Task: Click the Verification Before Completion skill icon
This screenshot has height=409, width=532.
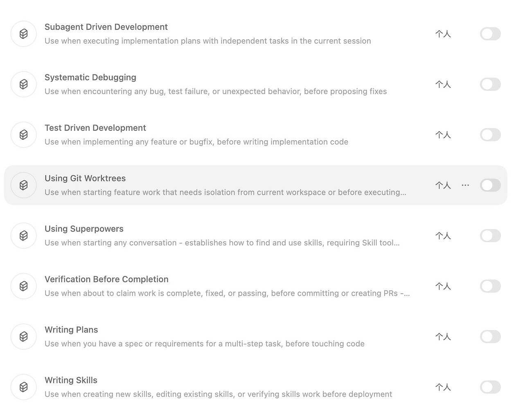Action: point(24,286)
